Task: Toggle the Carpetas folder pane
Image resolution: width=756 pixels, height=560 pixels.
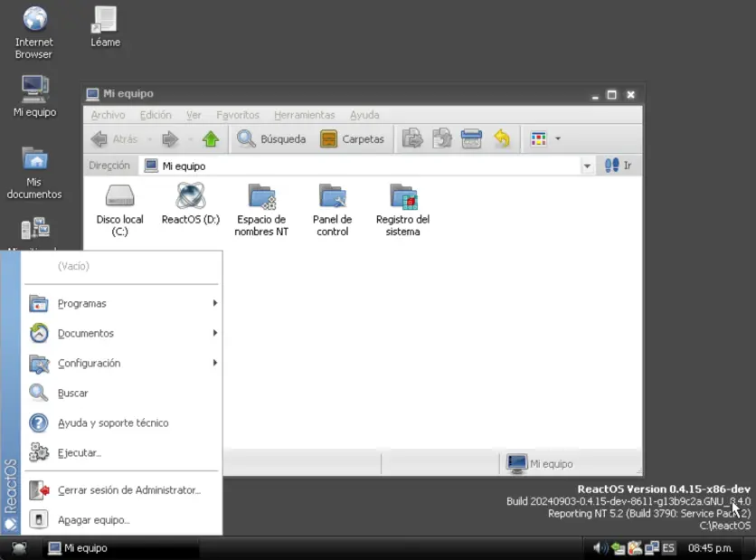Action: [353, 139]
